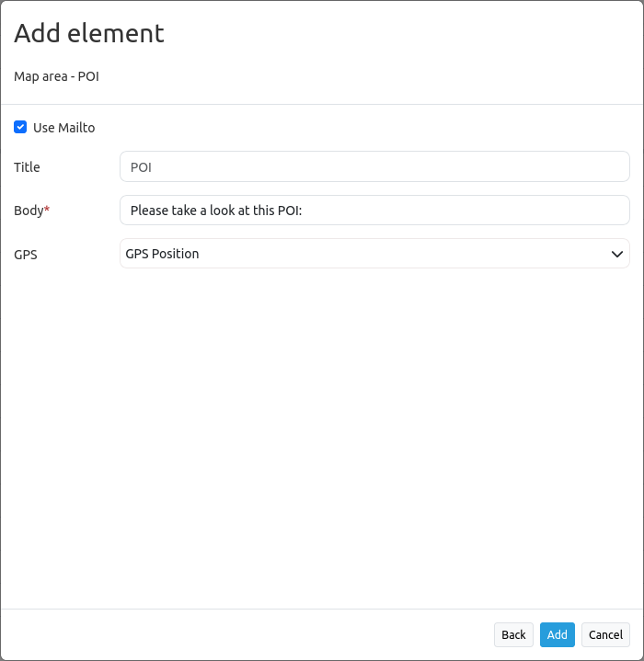Click the Body field label
Viewport: 644px width, 661px height.
point(29,211)
